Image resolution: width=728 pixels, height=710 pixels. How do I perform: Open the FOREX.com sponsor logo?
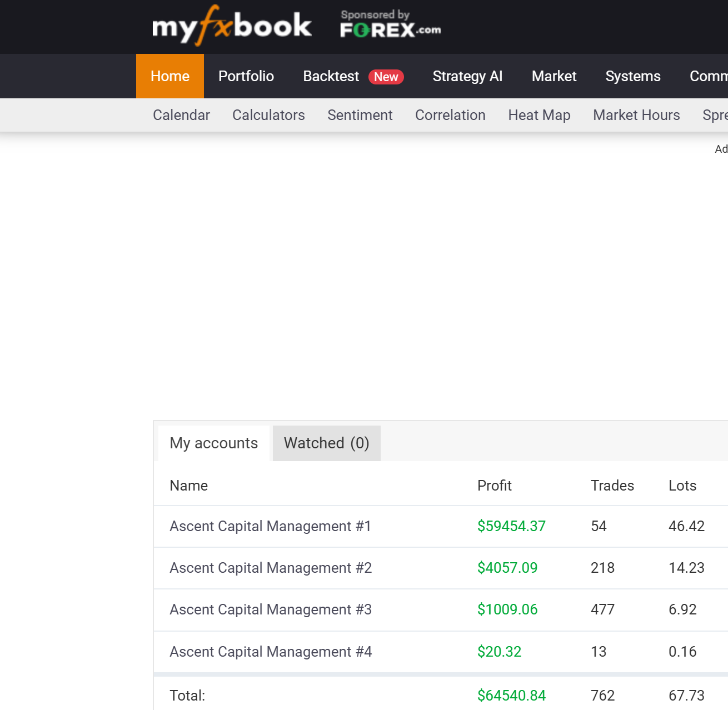pyautogui.click(x=391, y=24)
